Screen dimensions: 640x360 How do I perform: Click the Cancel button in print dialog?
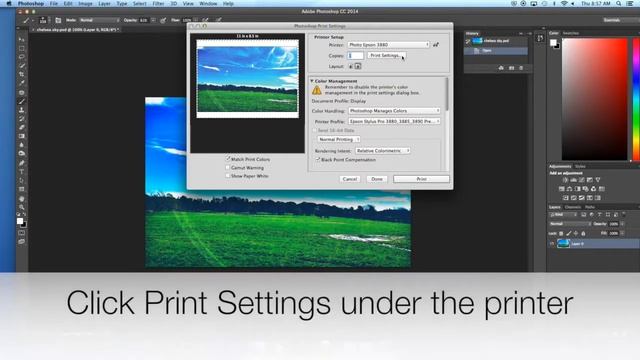coord(350,179)
